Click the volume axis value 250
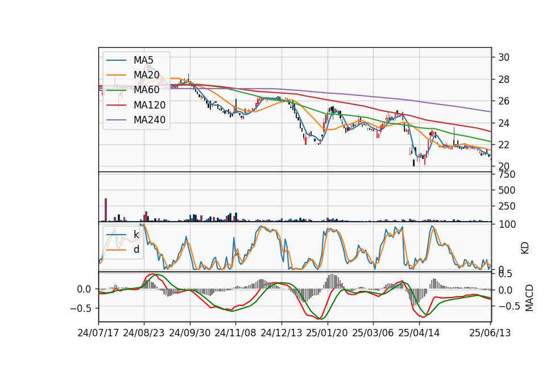Screen dimensions: 546x392 coord(507,206)
